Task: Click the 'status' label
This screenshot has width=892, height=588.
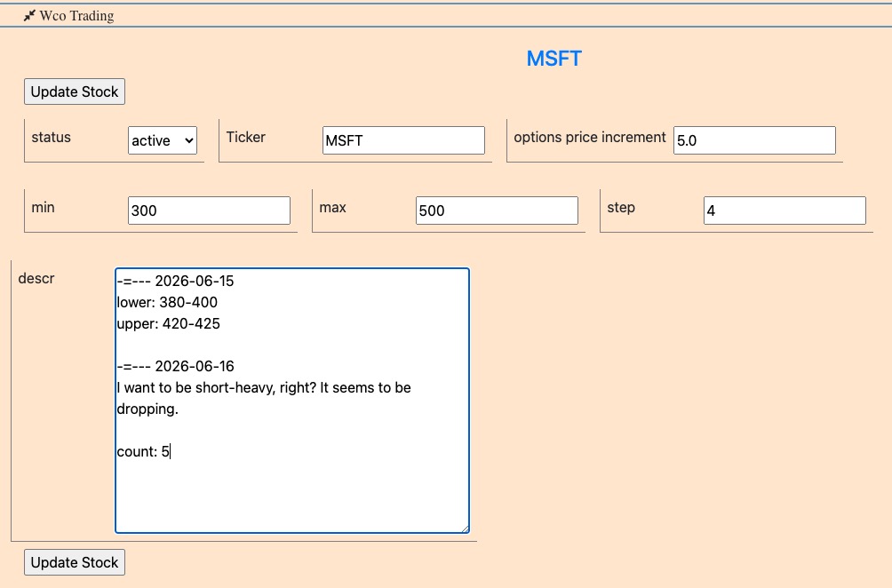Action: 52,137
